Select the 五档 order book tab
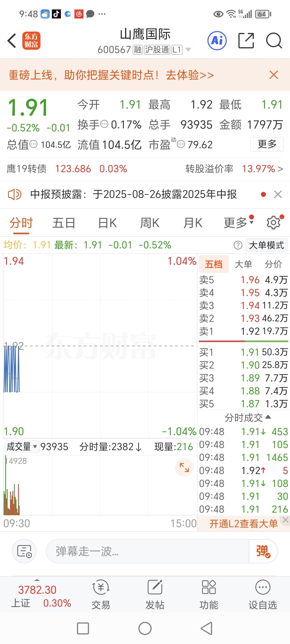The width and height of the screenshot is (290, 644). point(214,264)
